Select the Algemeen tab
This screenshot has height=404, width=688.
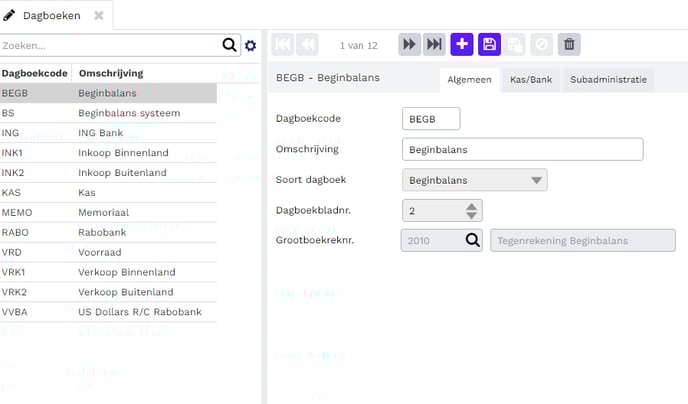469,80
